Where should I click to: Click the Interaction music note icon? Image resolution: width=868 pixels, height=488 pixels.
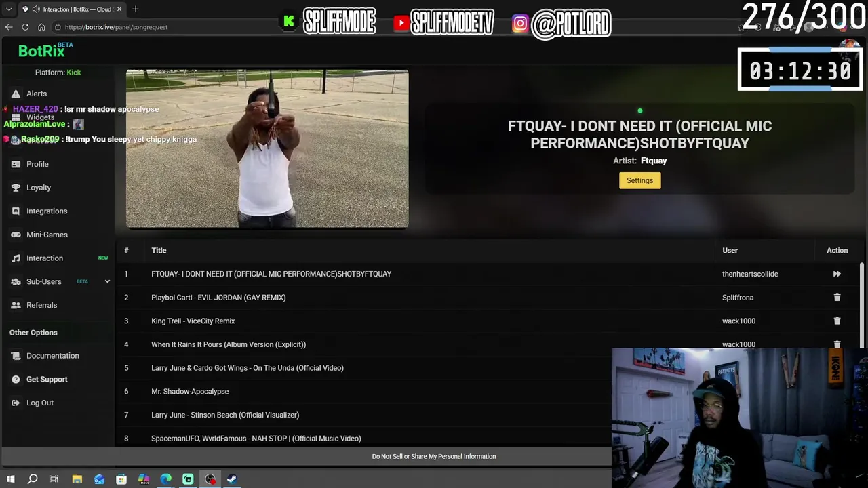(16, 258)
